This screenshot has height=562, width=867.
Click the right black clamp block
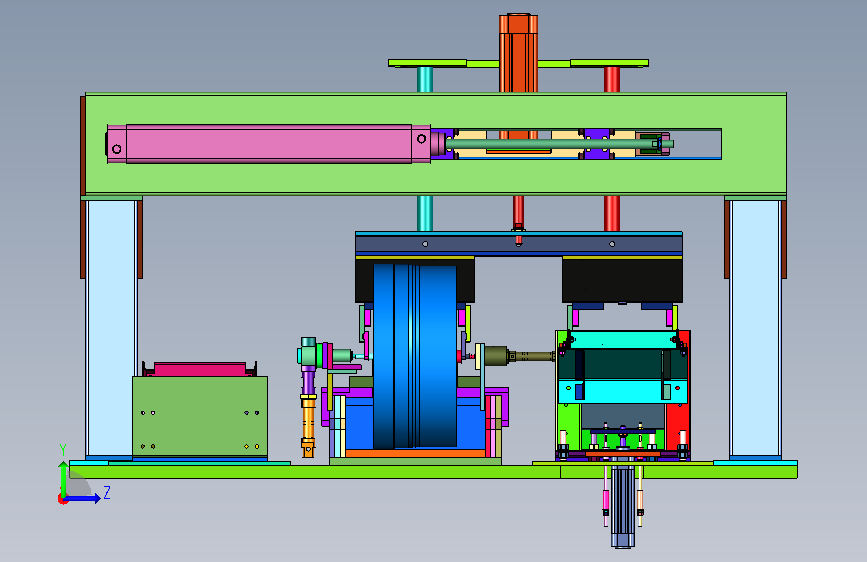(x=623, y=281)
